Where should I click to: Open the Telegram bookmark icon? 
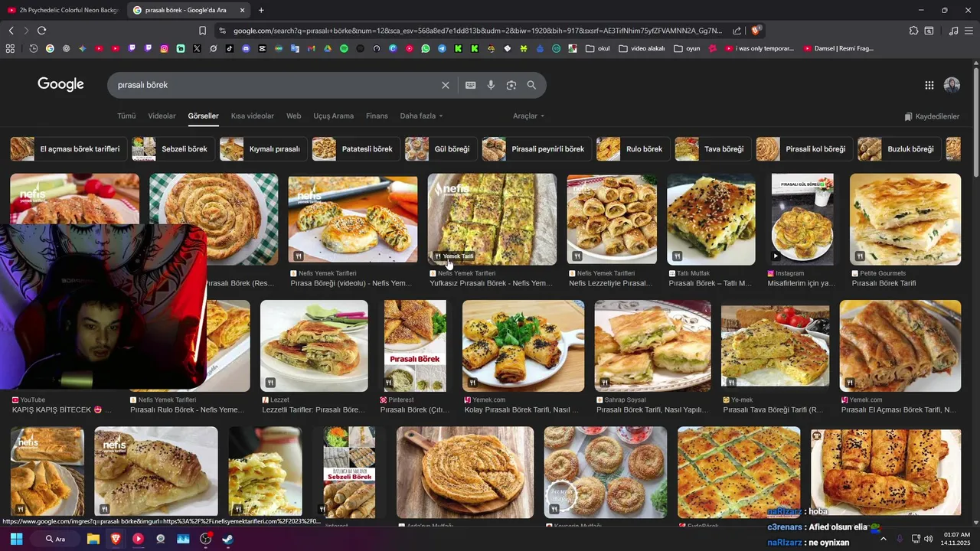coord(442,48)
